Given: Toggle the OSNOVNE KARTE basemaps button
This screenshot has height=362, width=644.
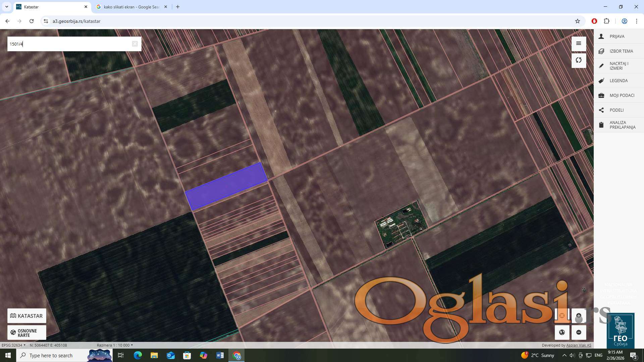Looking at the screenshot, I should click(27, 333).
